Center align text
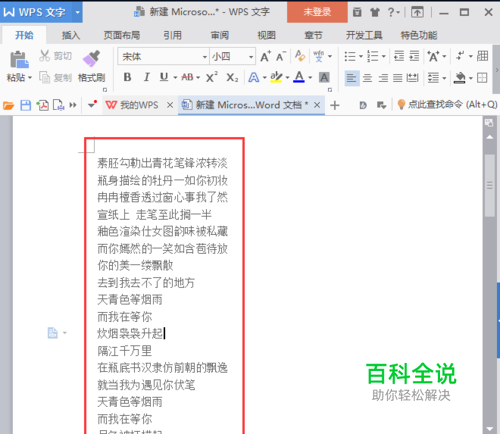The image size is (500, 434). [368, 78]
